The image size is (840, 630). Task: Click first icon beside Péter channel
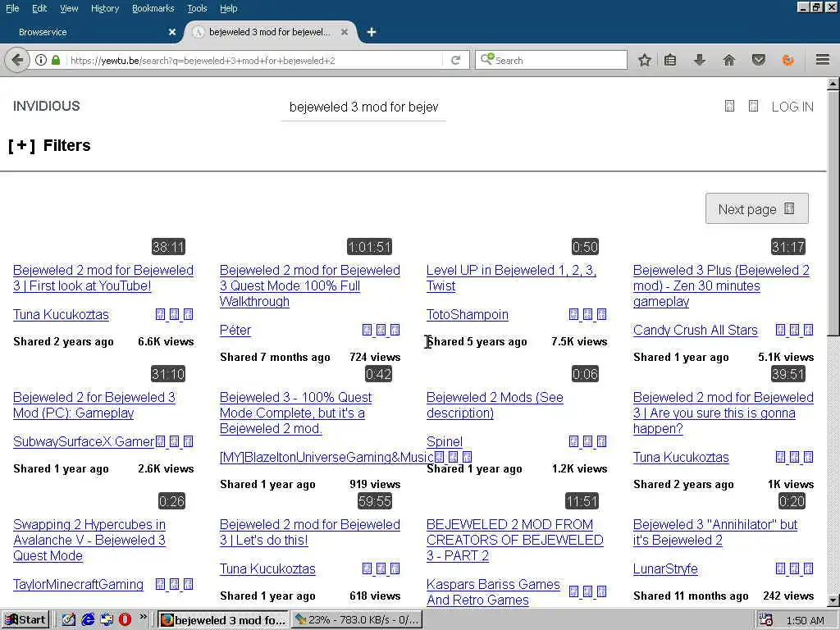pyautogui.click(x=367, y=330)
